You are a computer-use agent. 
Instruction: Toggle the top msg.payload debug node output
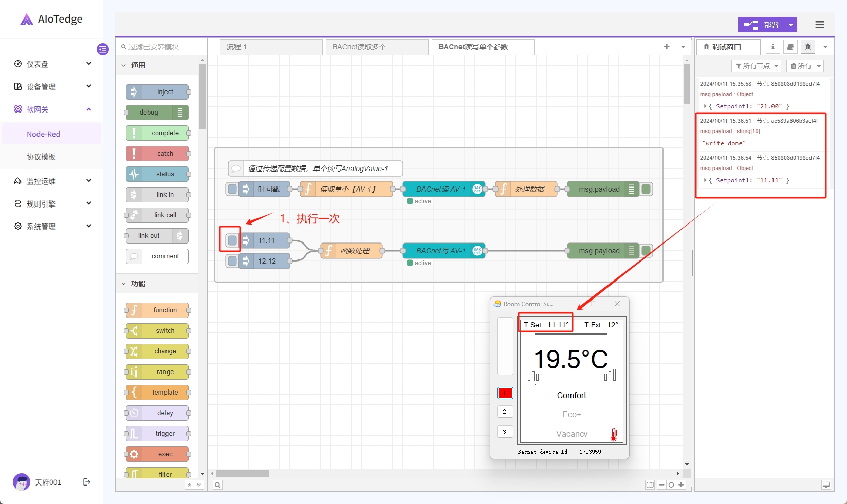(x=647, y=189)
